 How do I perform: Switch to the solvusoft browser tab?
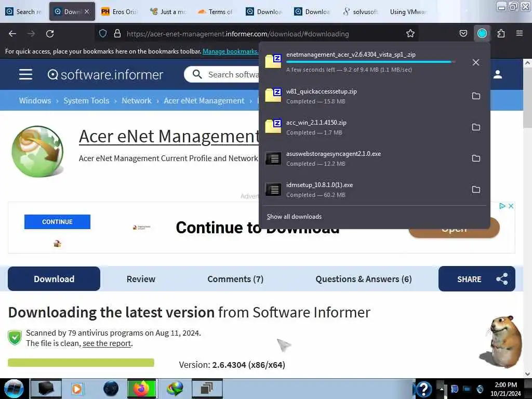[360, 11]
